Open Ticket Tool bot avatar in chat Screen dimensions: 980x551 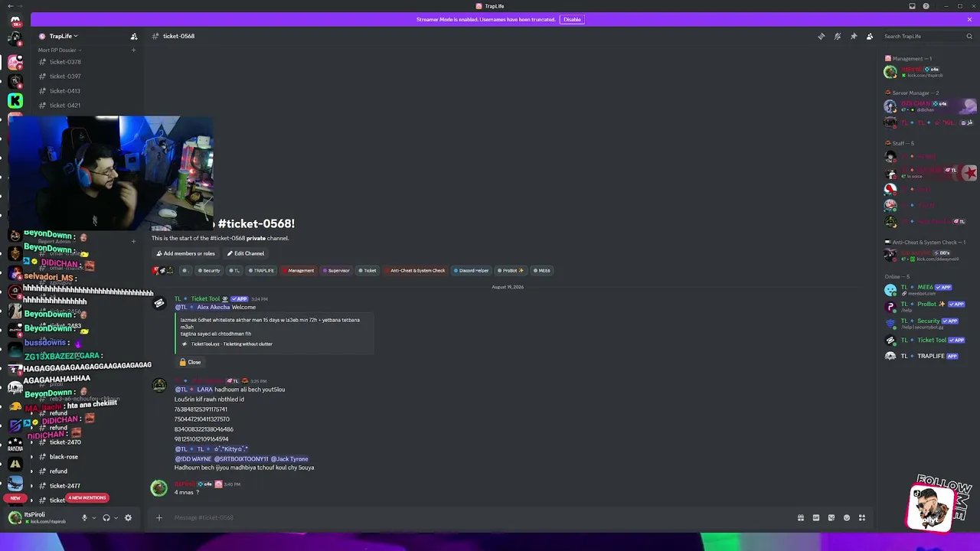[159, 303]
